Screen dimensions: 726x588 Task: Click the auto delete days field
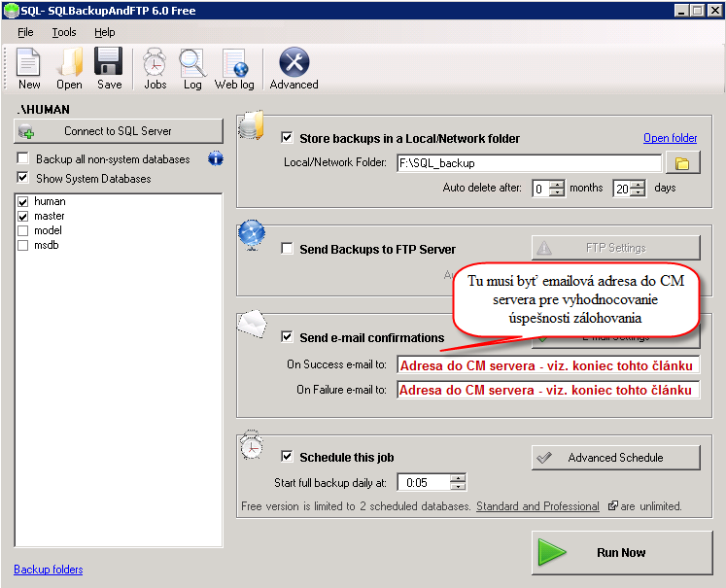click(622, 189)
